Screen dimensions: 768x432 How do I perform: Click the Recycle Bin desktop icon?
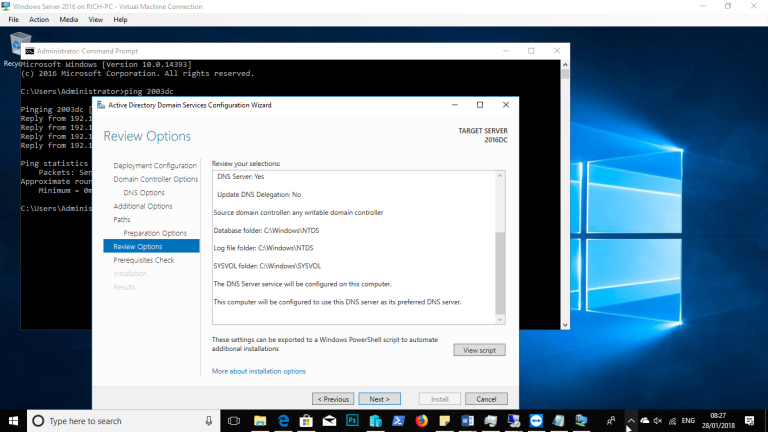click(20, 49)
